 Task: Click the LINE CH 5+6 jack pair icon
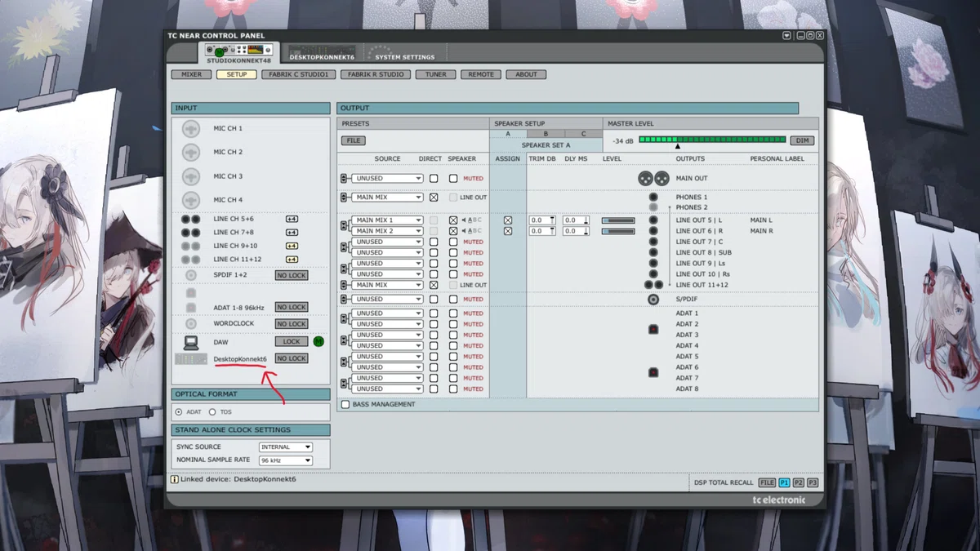[x=190, y=220]
